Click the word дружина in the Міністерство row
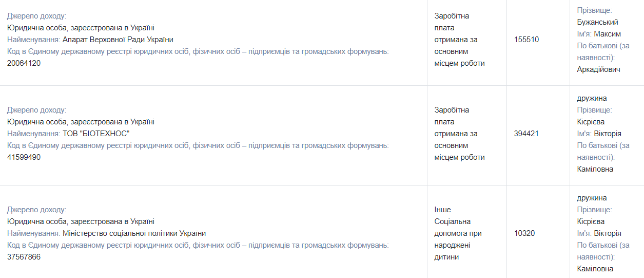The height and width of the screenshot is (278, 644). [x=592, y=198]
